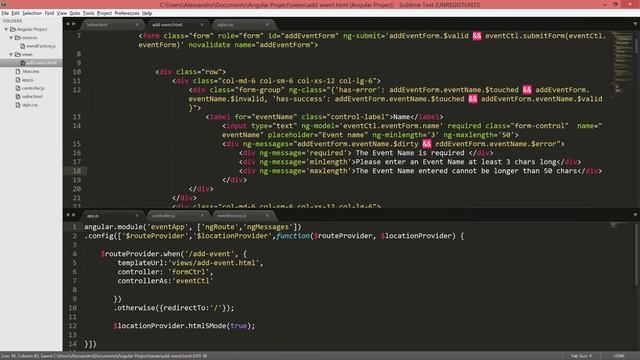Open upper pane tab list dropdown
The width and height of the screenshot is (640, 360).
tap(635, 24)
